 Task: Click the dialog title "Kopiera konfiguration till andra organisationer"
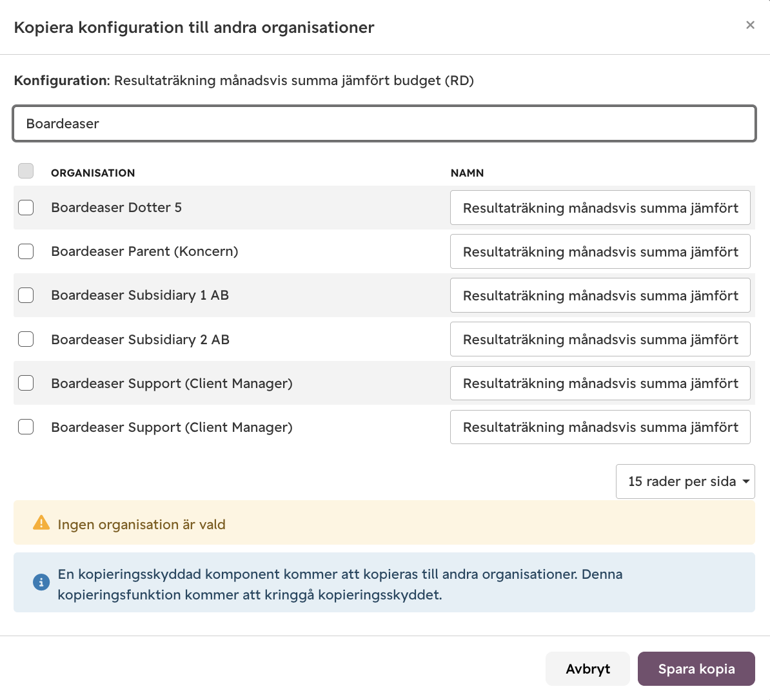(x=194, y=28)
